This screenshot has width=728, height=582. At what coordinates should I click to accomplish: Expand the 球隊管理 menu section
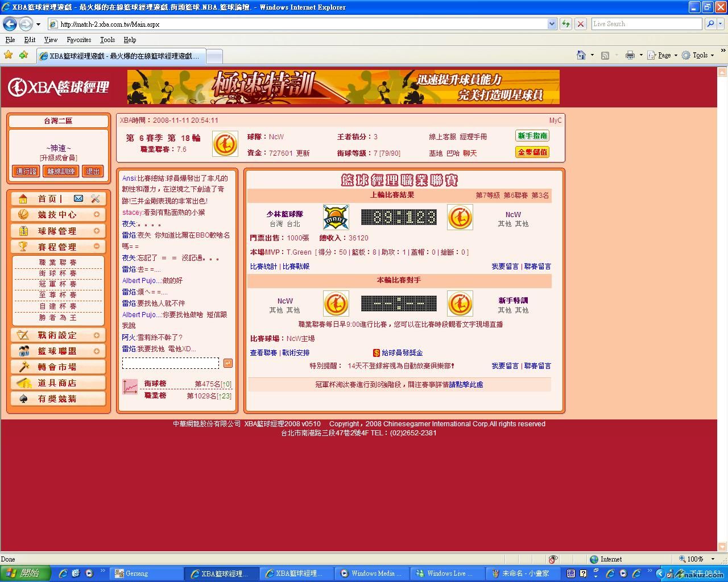pyautogui.click(x=97, y=231)
